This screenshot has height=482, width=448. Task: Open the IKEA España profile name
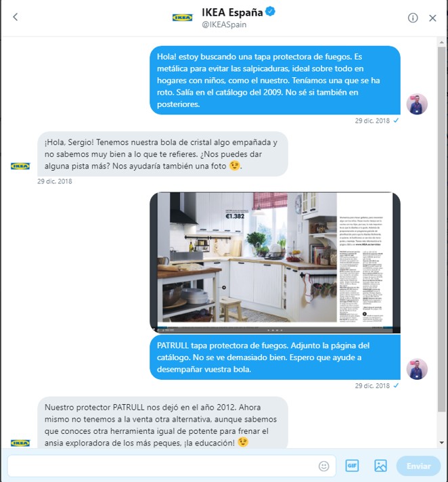coord(232,12)
